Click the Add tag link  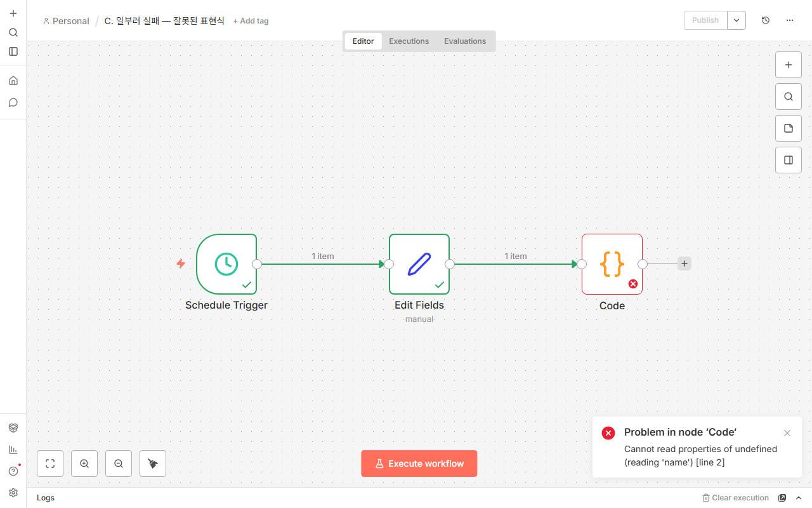click(x=251, y=21)
